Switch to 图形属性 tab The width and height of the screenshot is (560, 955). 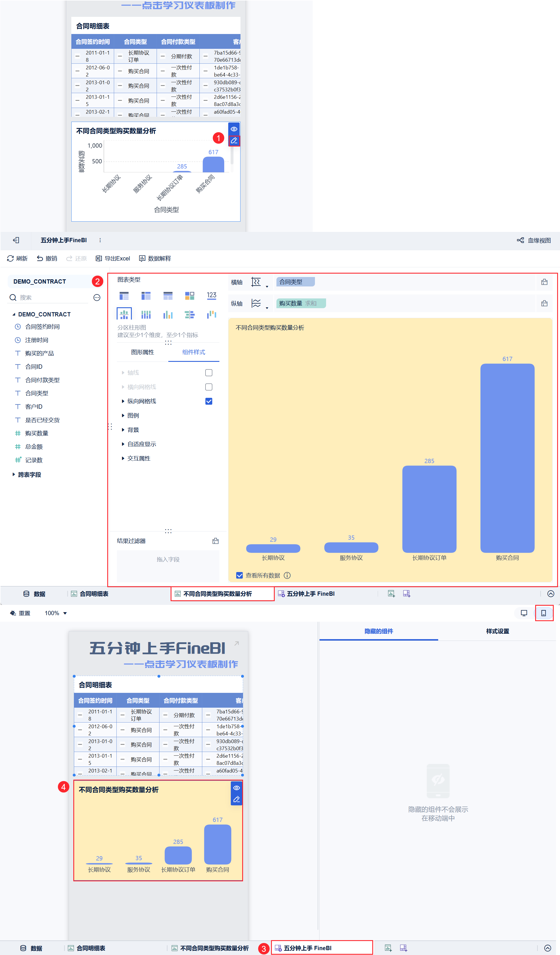pos(142,352)
